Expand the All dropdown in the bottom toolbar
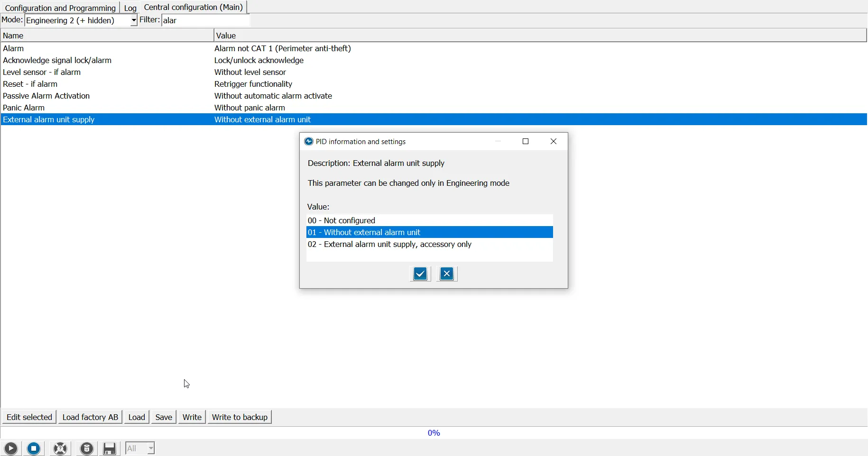This screenshot has width=868, height=456. pos(150,448)
